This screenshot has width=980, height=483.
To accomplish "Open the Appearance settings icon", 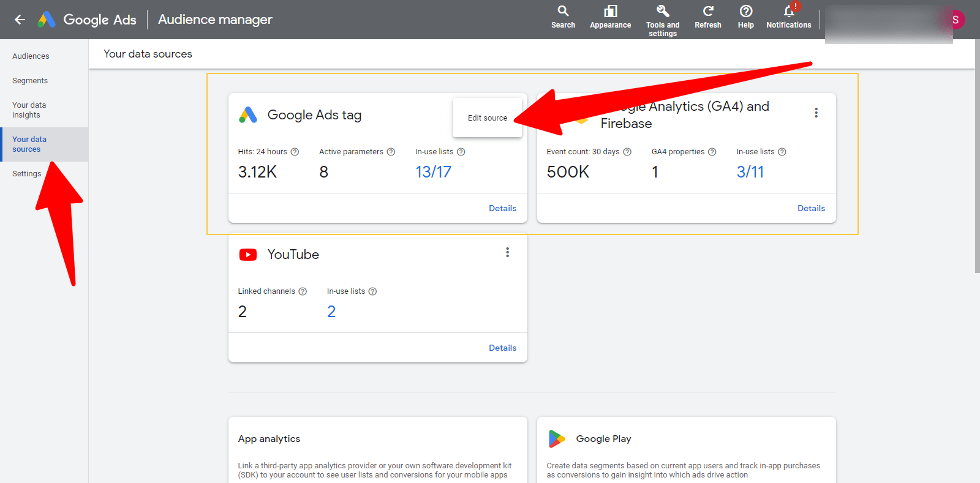I will 610,12.
